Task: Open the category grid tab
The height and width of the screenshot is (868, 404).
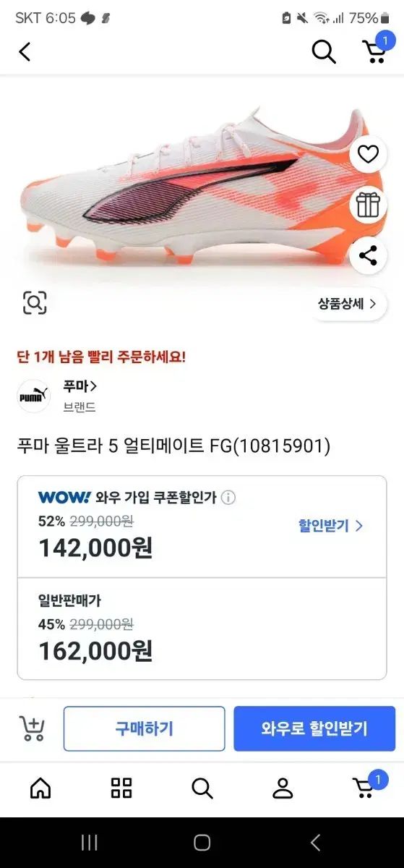Action: click(x=121, y=788)
